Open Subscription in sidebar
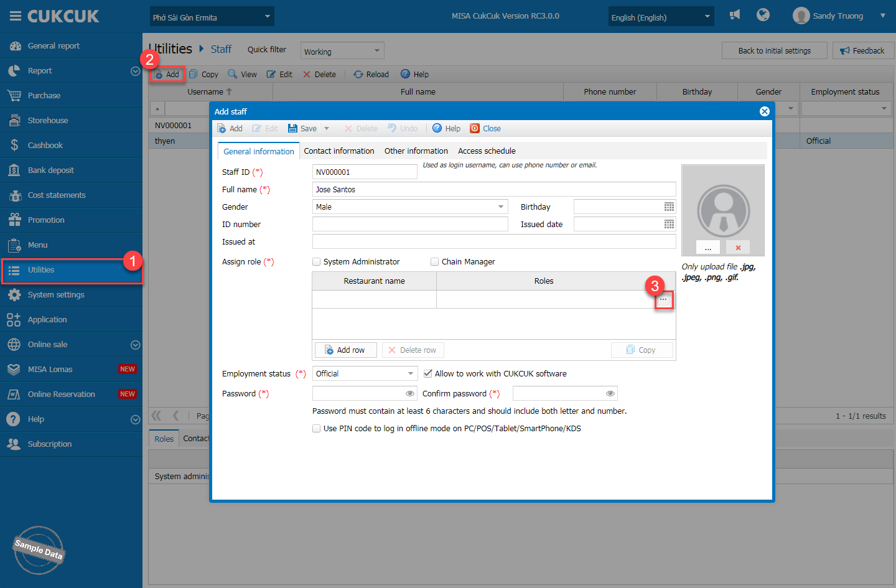Image resolution: width=896 pixels, height=588 pixels. click(x=71, y=444)
